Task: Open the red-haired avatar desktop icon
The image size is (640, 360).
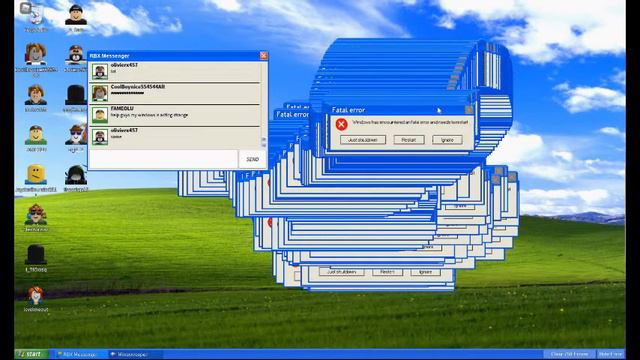Action: 36,297
